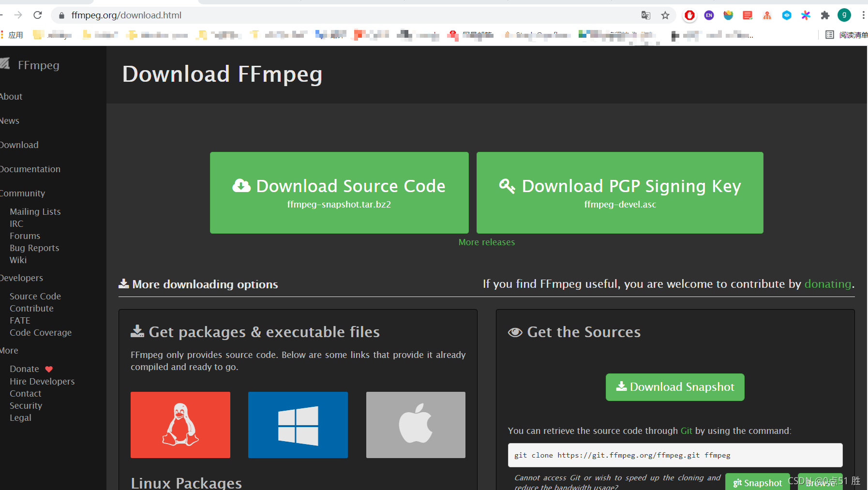868x490 pixels.
Task: Reload the page with the refresh icon
Action: pyautogui.click(x=38, y=15)
